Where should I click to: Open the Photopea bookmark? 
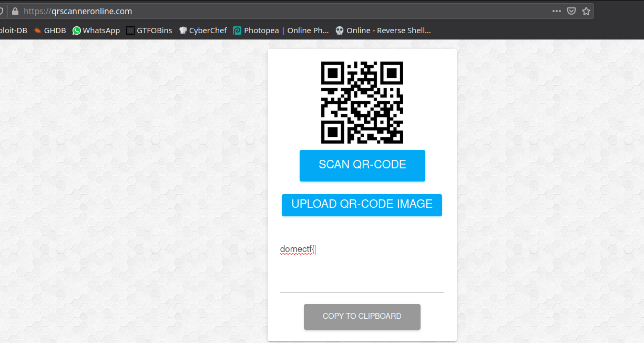pyautogui.click(x=281, y=31)
